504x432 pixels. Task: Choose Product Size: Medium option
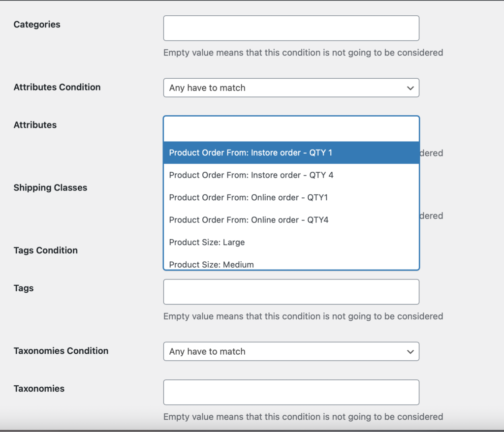click(291, 264)
